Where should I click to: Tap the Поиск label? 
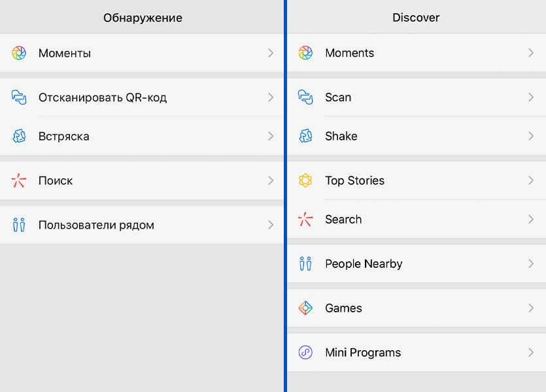56,180
